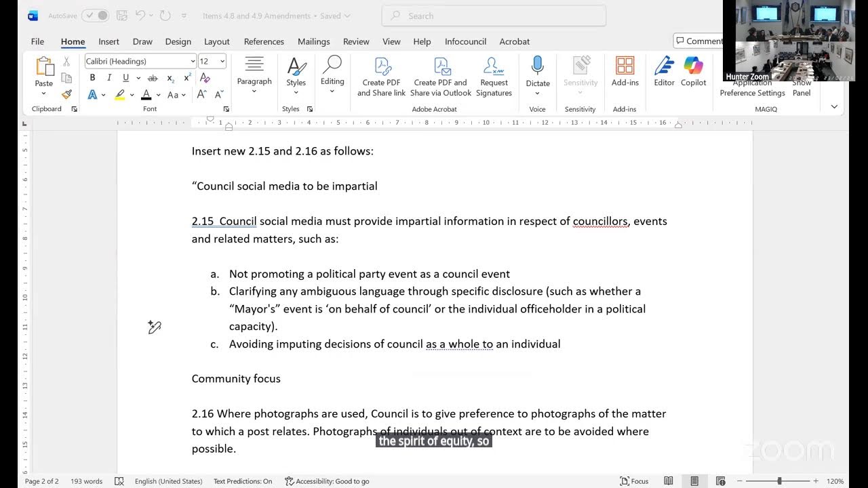Switch to Read Mode view
Viewport: 868px width, 488px height.
point(669,481)
